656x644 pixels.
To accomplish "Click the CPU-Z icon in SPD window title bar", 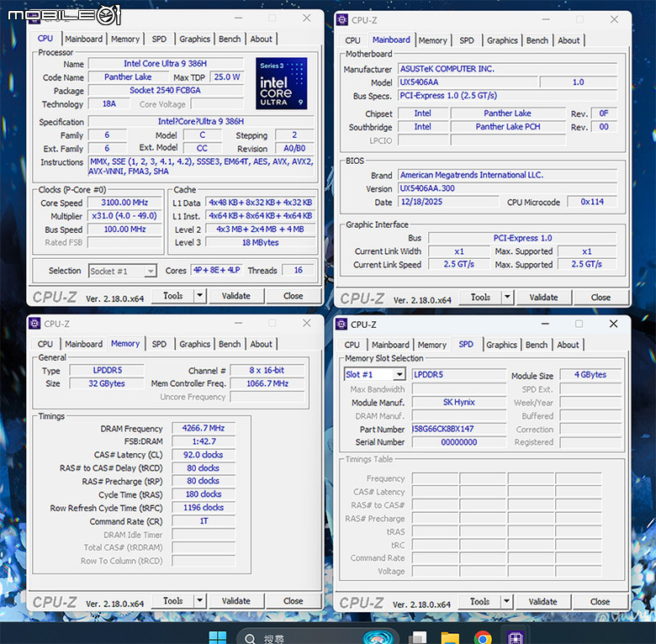I will click(x=341, y=324).
